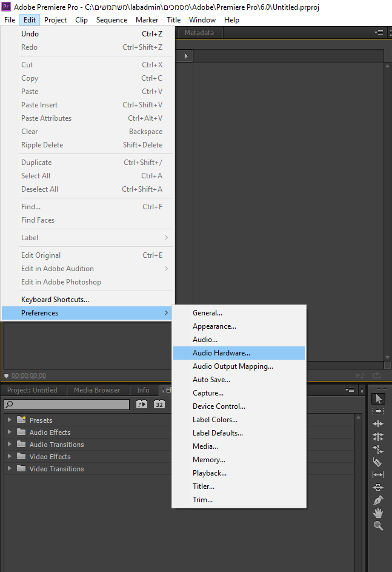This screenshot has height=572, width=392.
Task: Select the Hand tool
Action: click(x=378, y=513)
